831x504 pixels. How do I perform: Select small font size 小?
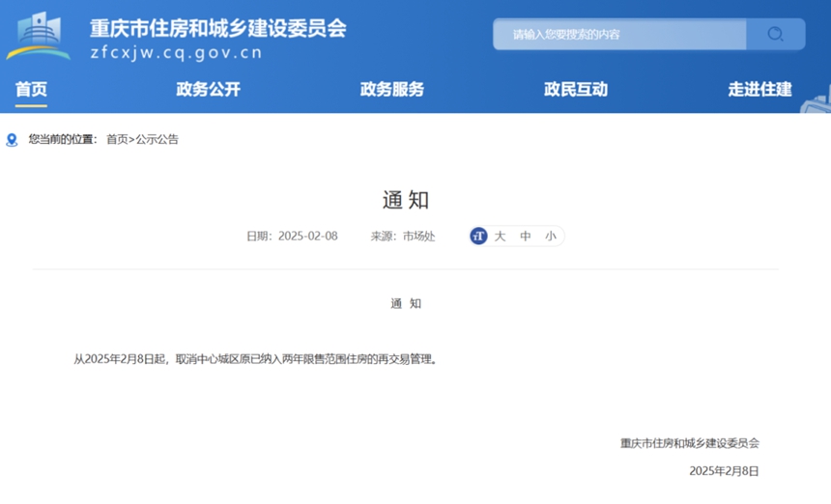pyautogui.click(x=550, y=236)
